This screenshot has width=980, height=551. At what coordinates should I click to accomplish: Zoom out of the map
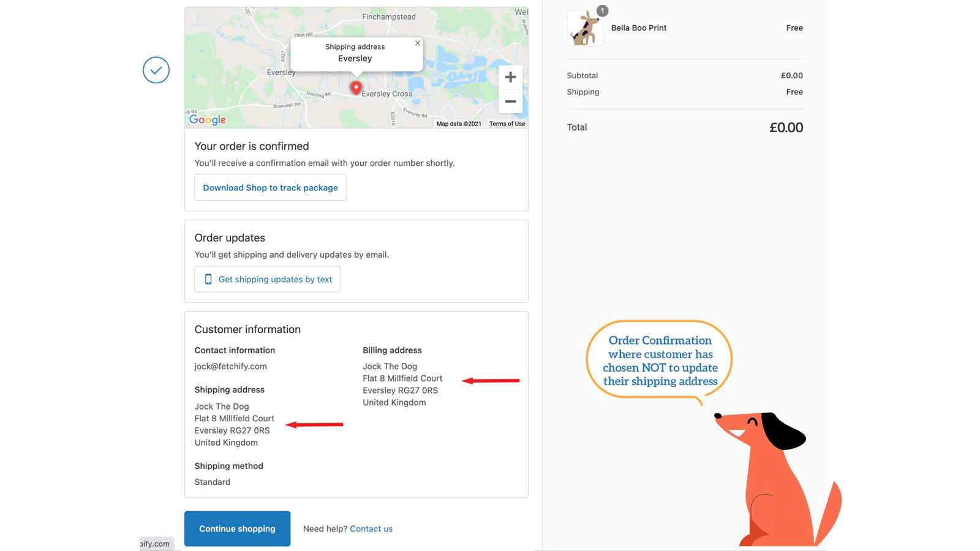pyautogui.click(x=510, y=102)
